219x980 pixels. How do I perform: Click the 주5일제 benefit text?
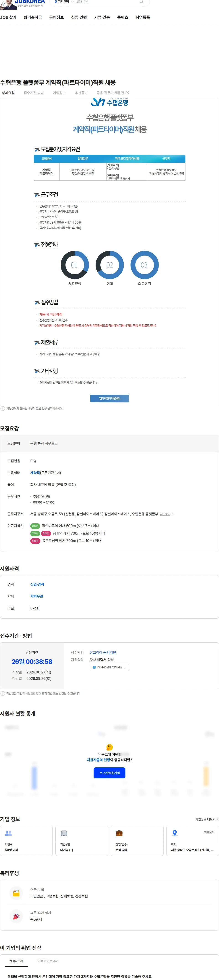(x=36, y=919)
